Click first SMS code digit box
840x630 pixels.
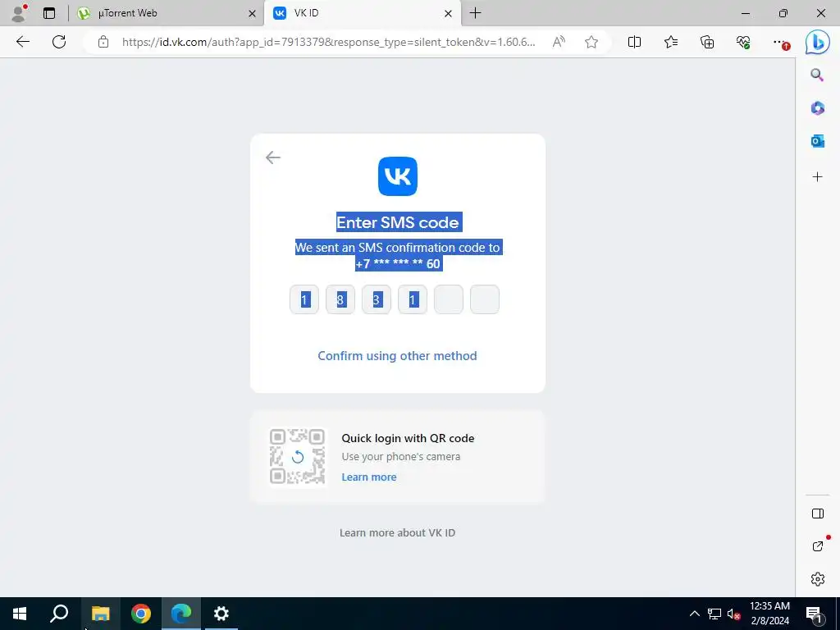click(304, 299)
